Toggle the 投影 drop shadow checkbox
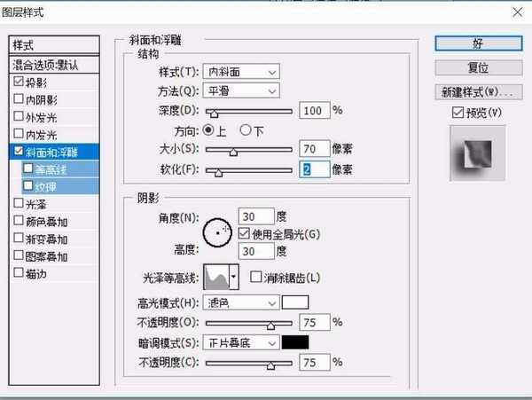Image resolution: width=532 pixels, height=400 pixels. [20, 82]
